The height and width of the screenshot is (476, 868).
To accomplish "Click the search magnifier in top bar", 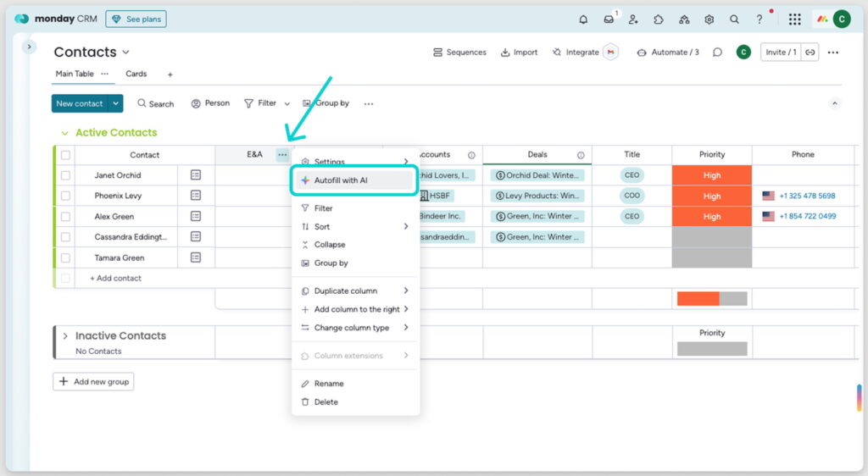I will pos(734,19).
